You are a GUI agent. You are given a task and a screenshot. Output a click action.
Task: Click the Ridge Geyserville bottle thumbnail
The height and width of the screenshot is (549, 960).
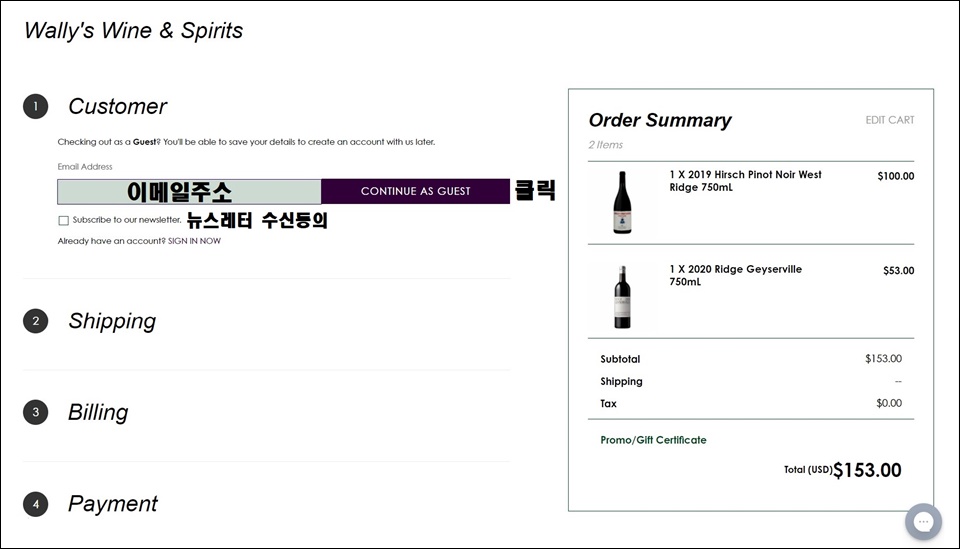pyautogui.click(x=622, y=297)
